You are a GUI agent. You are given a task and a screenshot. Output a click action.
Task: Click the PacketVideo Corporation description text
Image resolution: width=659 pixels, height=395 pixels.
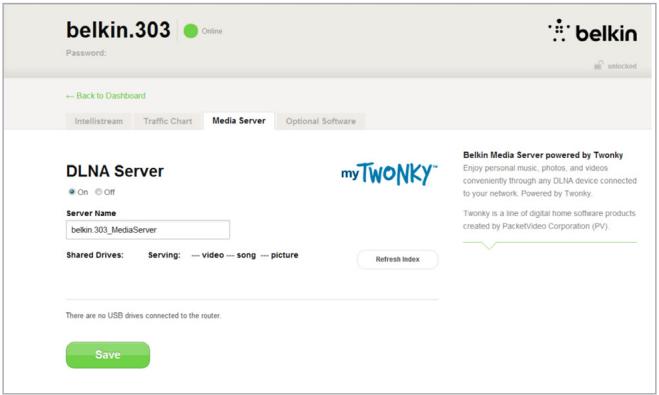[549, 220]
